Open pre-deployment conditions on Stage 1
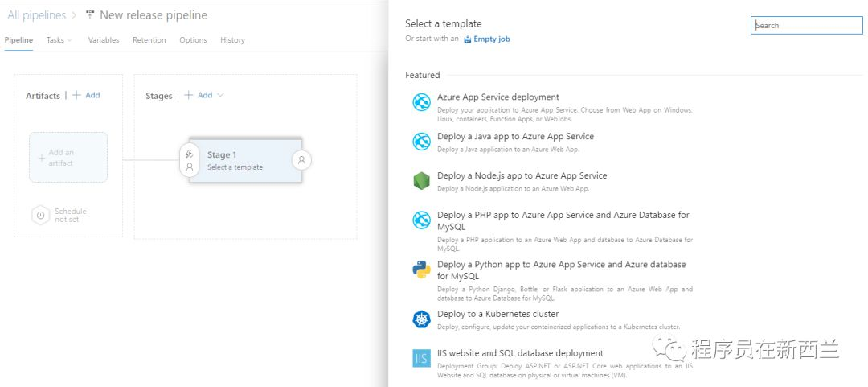868x387 pixels. tap(190, 160)
